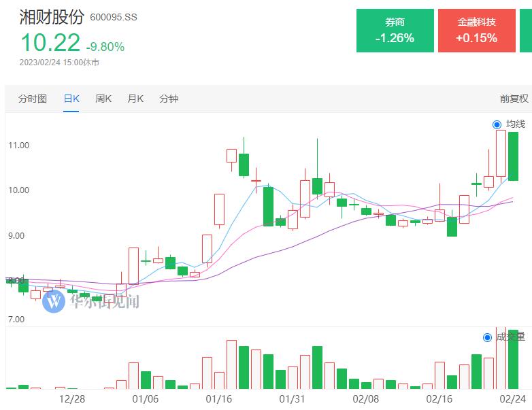The image size is (532, 410).
Task: Click the 01/06 date axis label
Action: (x=145, y=399)
